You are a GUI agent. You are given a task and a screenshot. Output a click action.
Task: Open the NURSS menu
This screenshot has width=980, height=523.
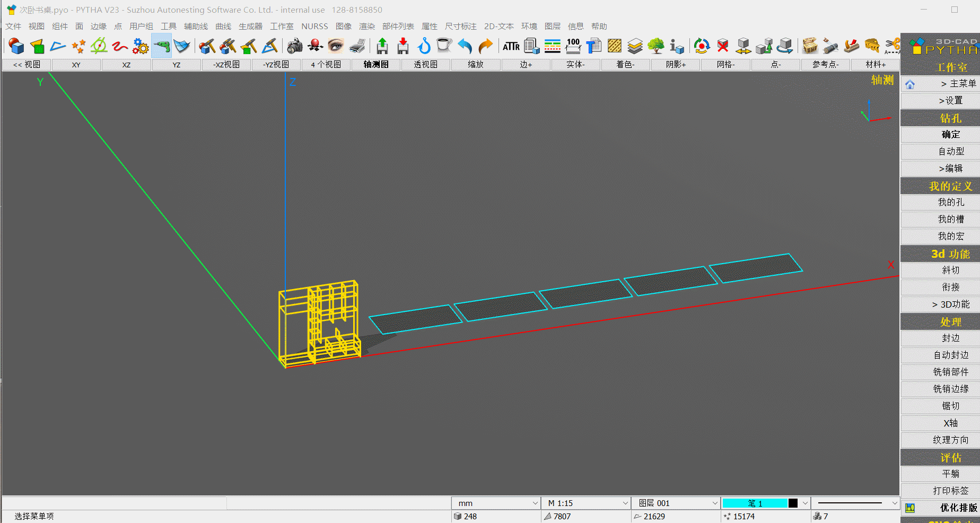(x=314, y=26)
